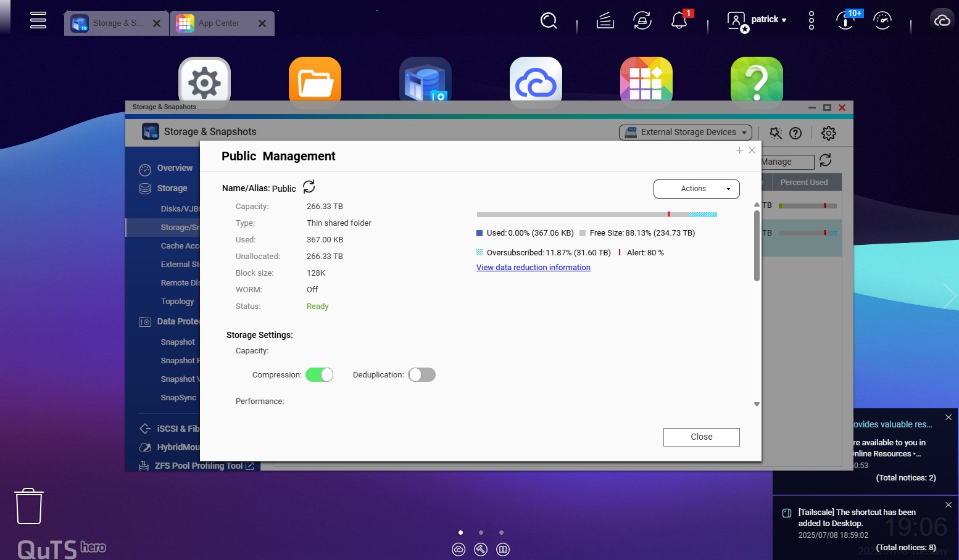Open the main hamburger menu
This screenshot has height=560, width=959.
38,20
